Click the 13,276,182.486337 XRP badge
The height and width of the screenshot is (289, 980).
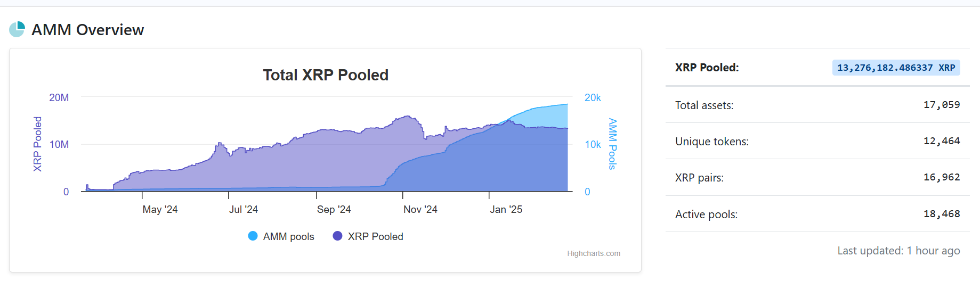tap(896, 68)
